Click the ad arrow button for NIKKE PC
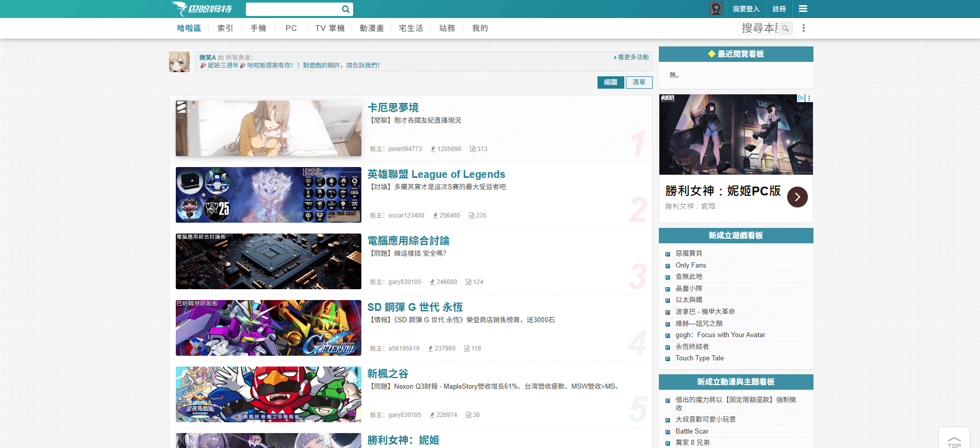This screenshot has width=980, height=448. point(797,197)
